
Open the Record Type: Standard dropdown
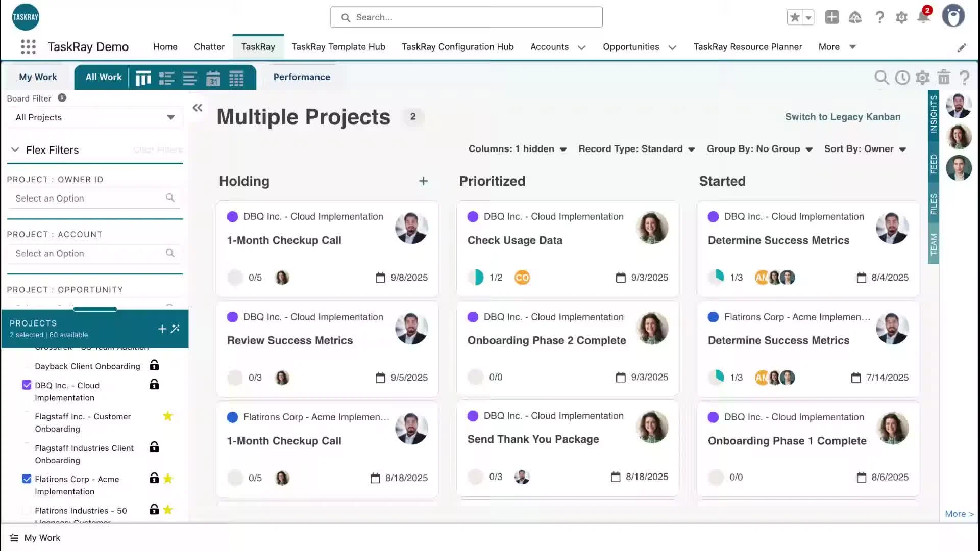point(636,149)
